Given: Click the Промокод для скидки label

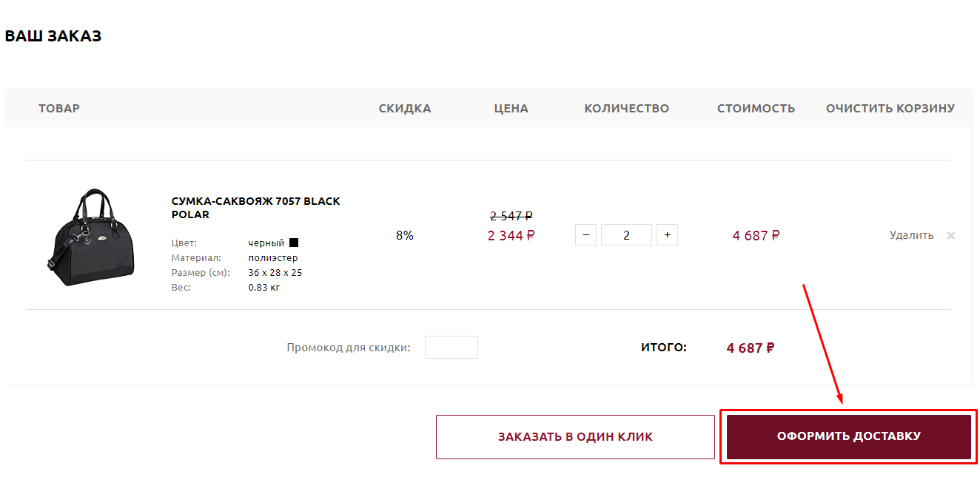Looking at the screenshot, I should pos(349,348).
